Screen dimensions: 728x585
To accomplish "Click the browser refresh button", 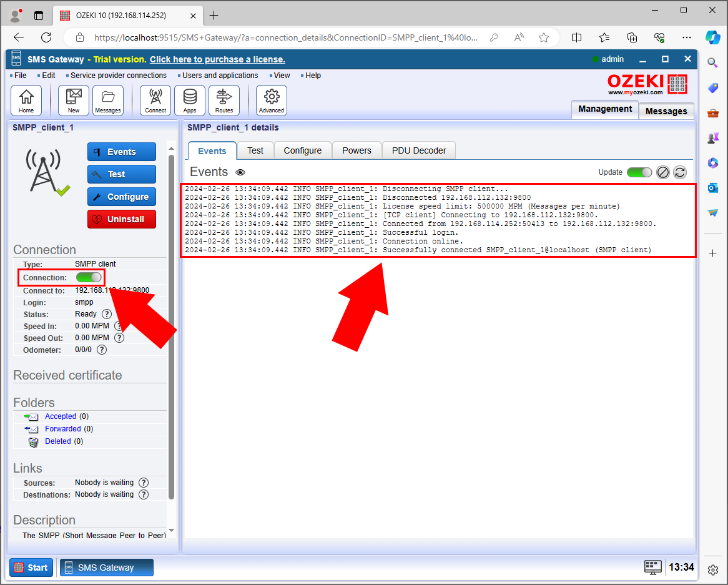I will click(46, 37).
